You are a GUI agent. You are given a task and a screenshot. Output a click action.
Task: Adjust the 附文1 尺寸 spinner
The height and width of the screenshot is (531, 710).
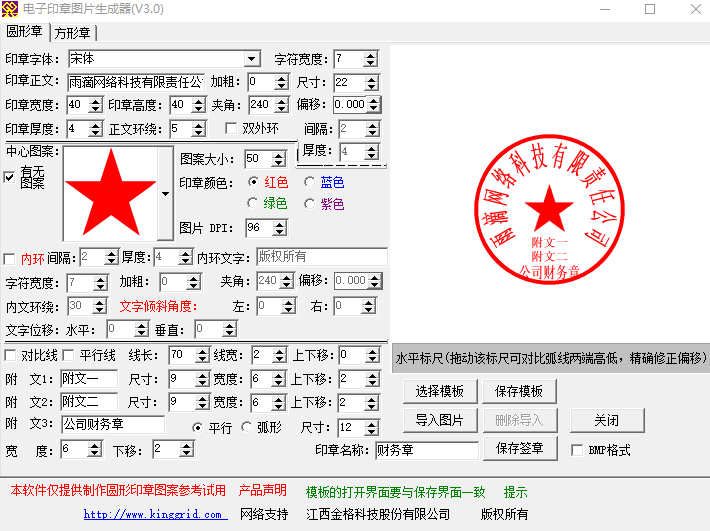(202, 379)
